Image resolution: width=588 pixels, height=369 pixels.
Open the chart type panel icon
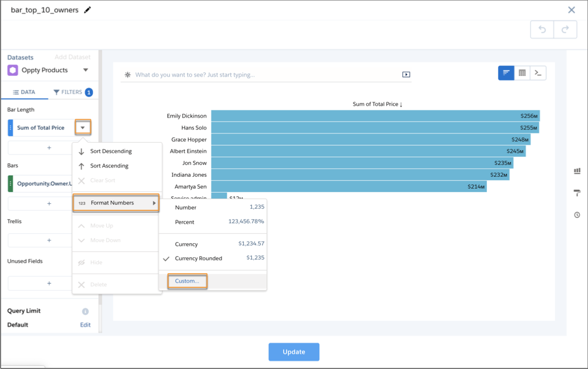click(x=577, y=171)
